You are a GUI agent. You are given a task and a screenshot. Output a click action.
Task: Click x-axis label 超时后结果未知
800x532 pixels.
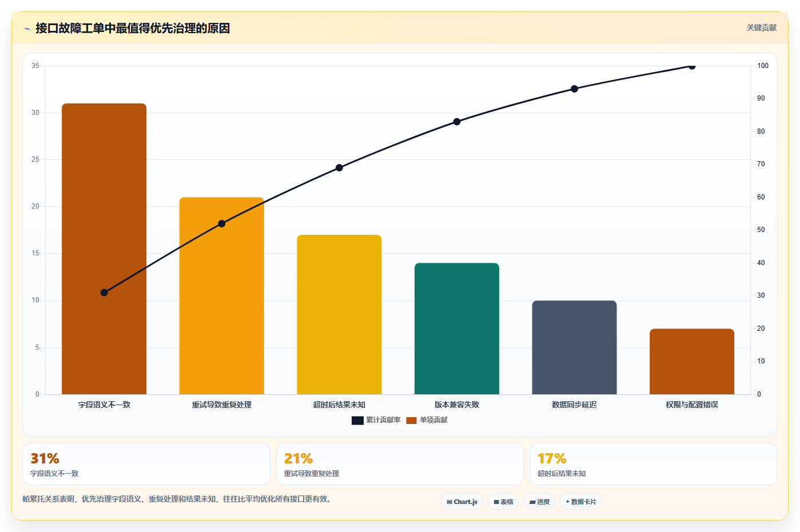coord(339,405)
